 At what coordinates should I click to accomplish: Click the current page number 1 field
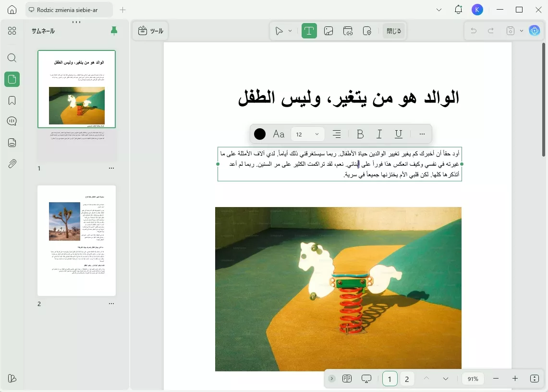(390, 379)
